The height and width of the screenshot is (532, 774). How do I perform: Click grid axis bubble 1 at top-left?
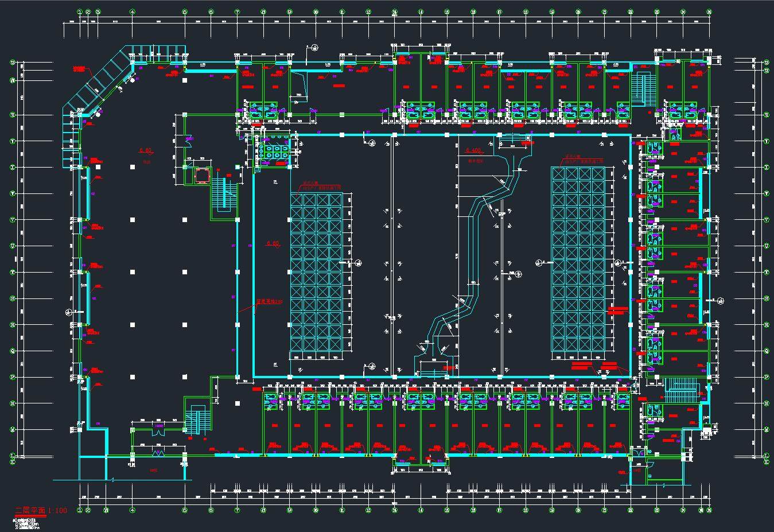[80, 11]
